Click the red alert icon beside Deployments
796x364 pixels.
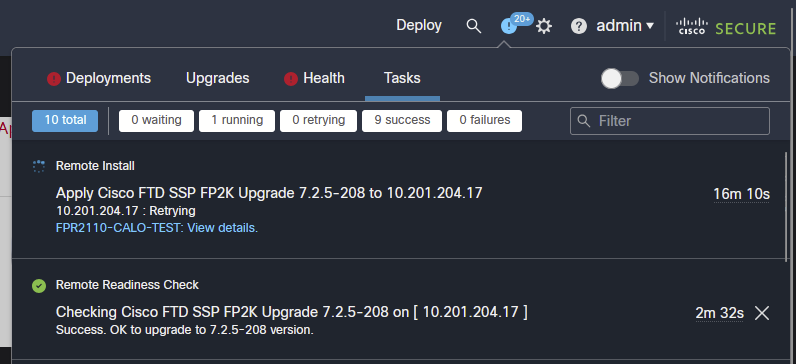coord(54,79)
